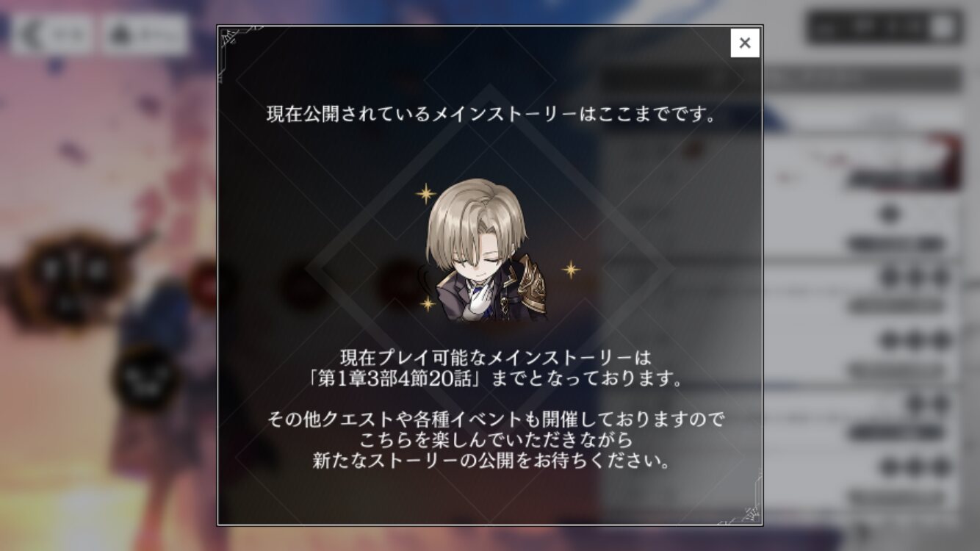Click the headline ending in ここまでです。
Viewport: 980px width, 551px height.
pyautogui.click(x=490, y=115)
